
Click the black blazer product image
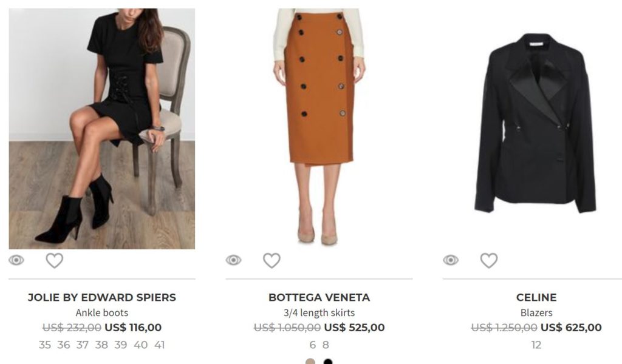point(536,123)
